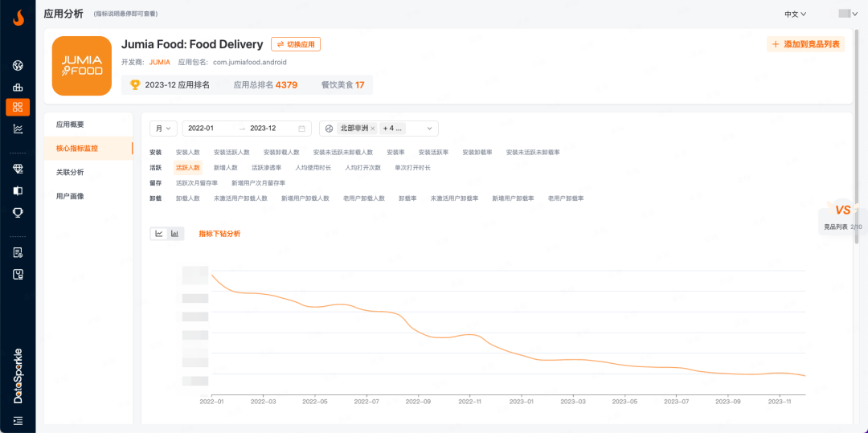Select the 安装人数 metric

[x=186, y=152]
